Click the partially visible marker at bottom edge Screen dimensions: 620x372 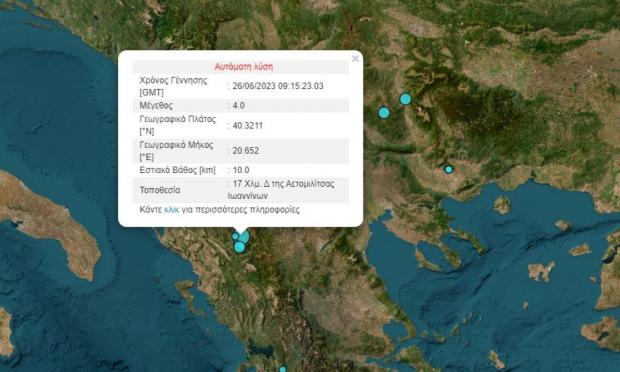pos(283,370)
